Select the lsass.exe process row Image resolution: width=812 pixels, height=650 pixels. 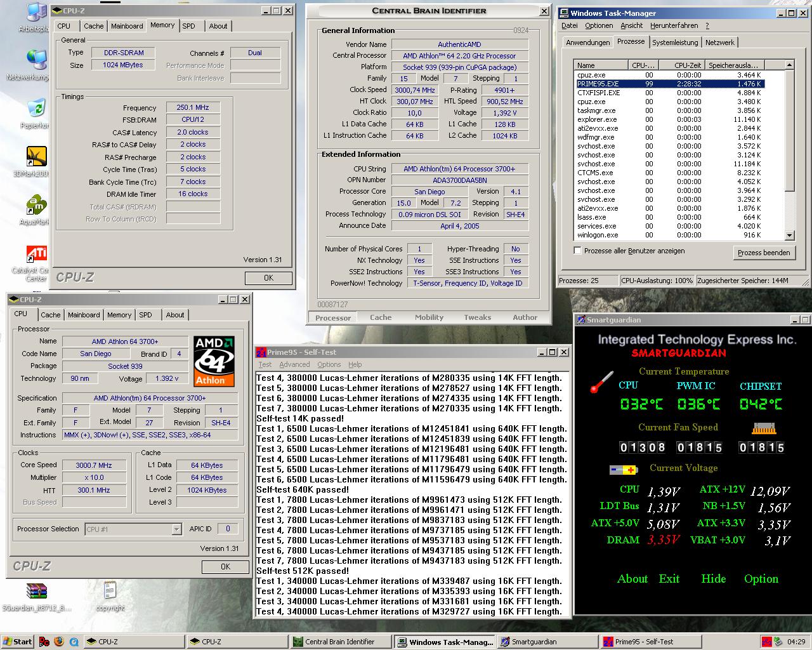click(x=669, y=217)
